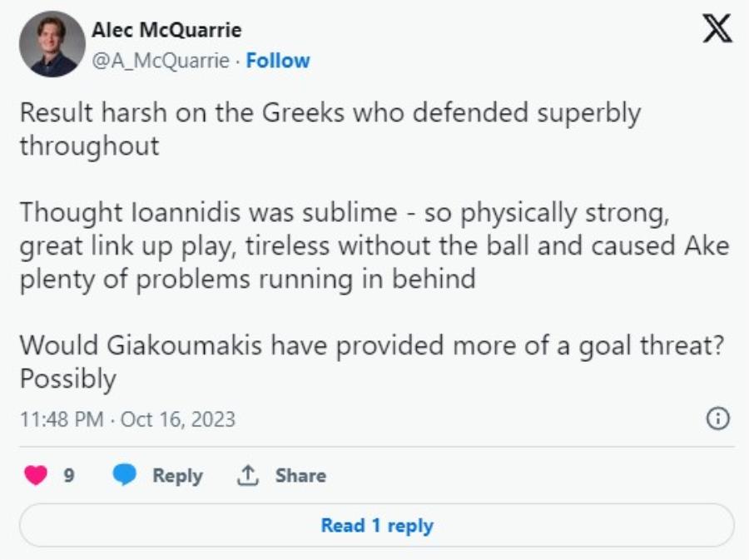The image size is (749, 560).
Task: Open the @A_McQuarrie handle
Action: (x=161, y=61)
